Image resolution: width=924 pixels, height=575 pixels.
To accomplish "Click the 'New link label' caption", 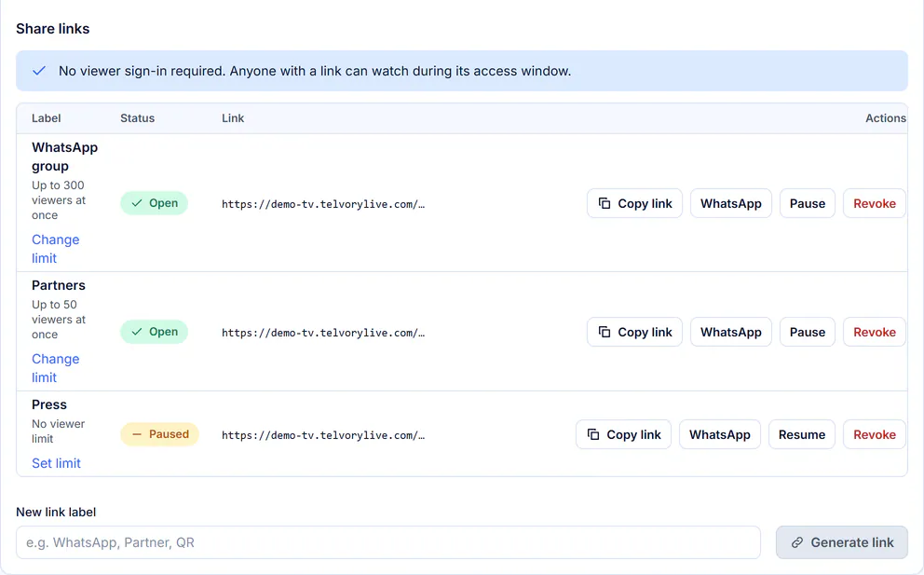I will point(56,512).
